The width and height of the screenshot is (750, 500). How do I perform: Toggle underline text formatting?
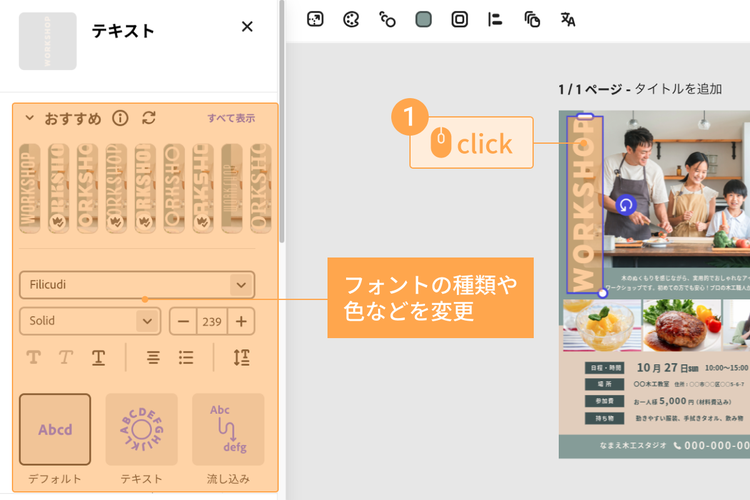click(x=98, y=357)
